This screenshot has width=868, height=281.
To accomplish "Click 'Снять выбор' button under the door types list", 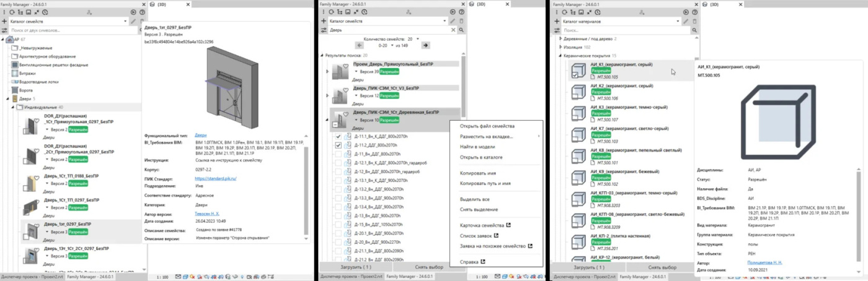I will pyautogui.click(x=429, y=267).
